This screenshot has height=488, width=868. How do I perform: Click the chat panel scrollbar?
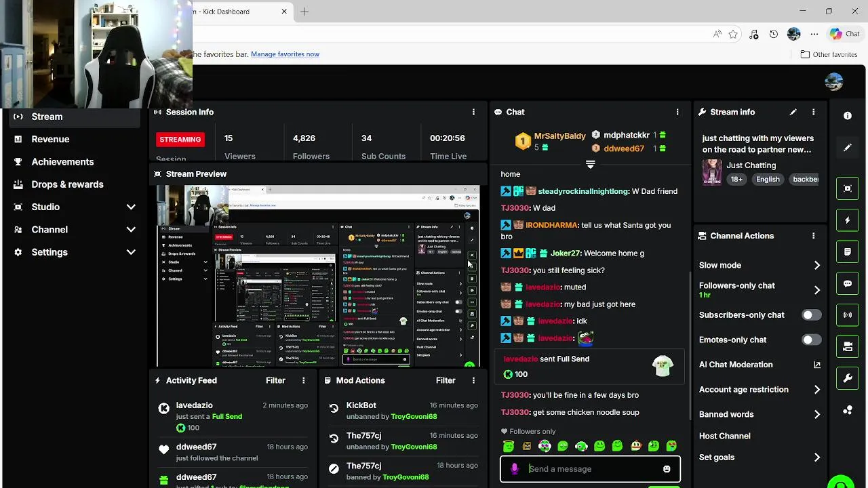[689, 346]
